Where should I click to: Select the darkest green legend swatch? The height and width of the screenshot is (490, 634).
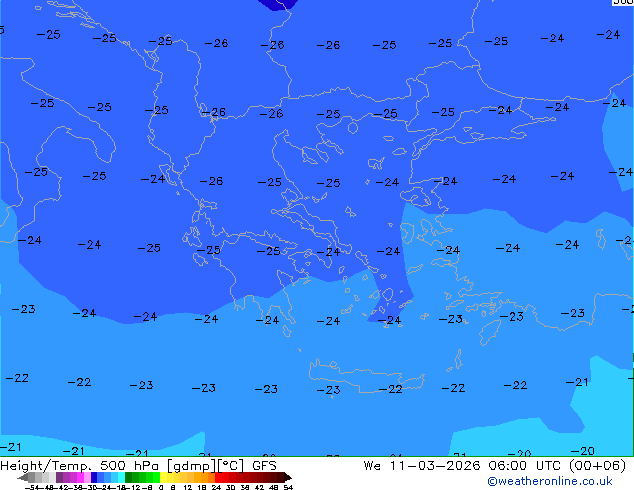[x=129, y=477]
